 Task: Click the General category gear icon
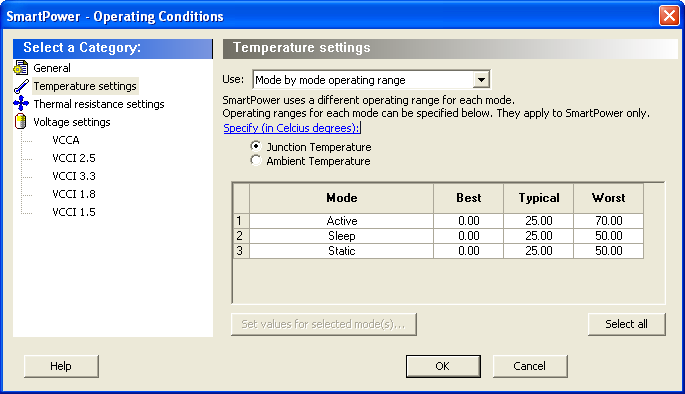tap(21, 68)
